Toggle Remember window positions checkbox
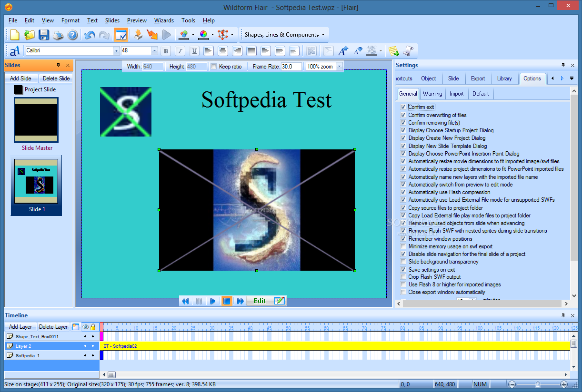Image resolution: width=582 pixels, height=392 pixels. [403, 239]
